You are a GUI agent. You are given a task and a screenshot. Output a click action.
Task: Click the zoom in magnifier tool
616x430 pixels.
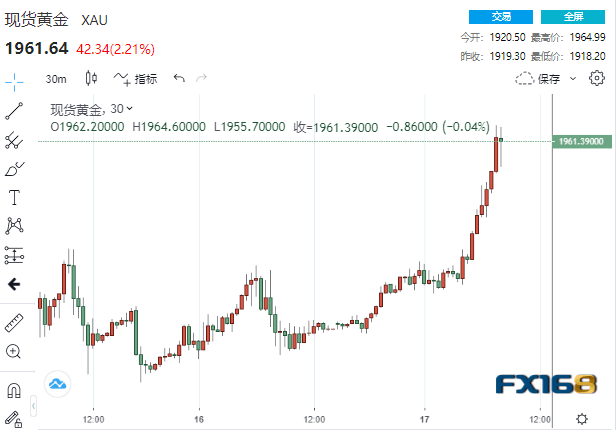click(x=14, y=351)
